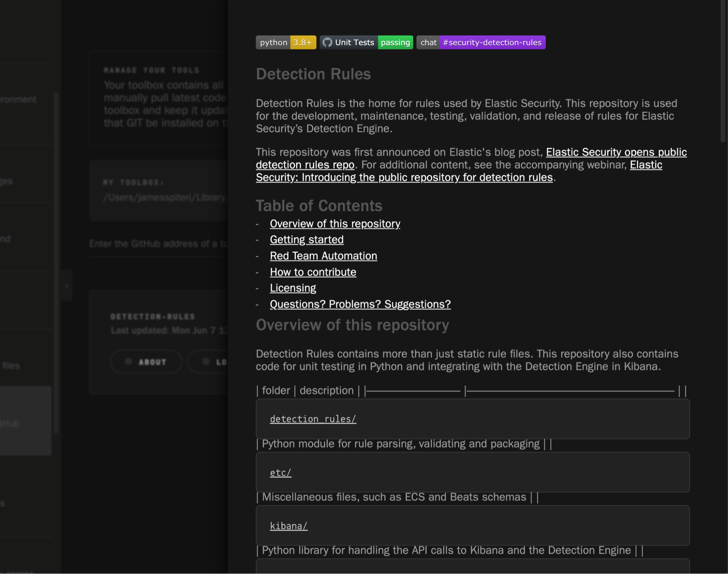Open the detection_rules/ folder link

point(313,419)
